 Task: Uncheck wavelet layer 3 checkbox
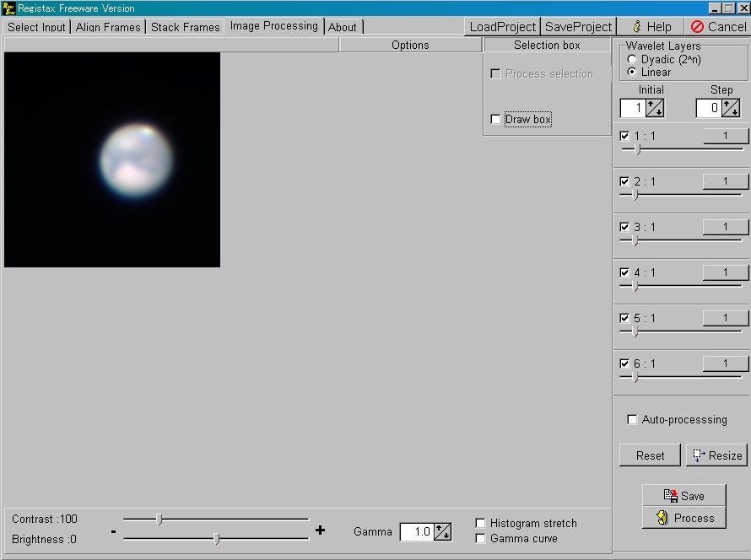(624, 227)
